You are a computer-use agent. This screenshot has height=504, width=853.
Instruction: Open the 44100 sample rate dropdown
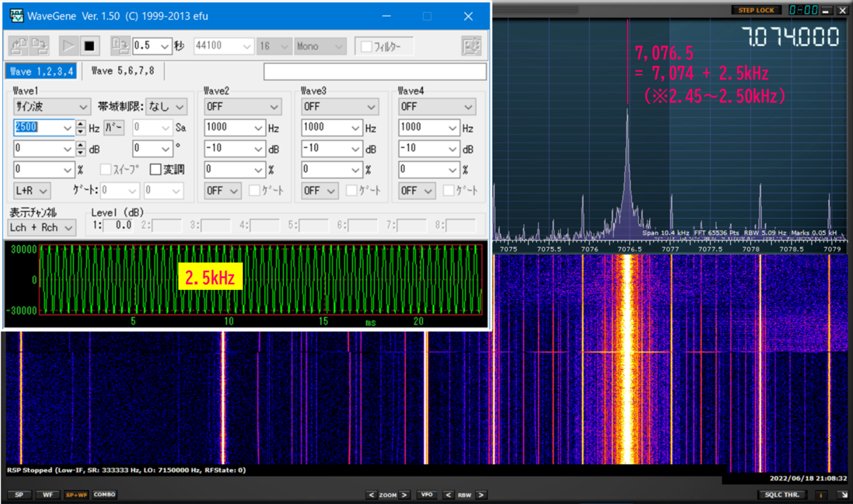point(224,46)
